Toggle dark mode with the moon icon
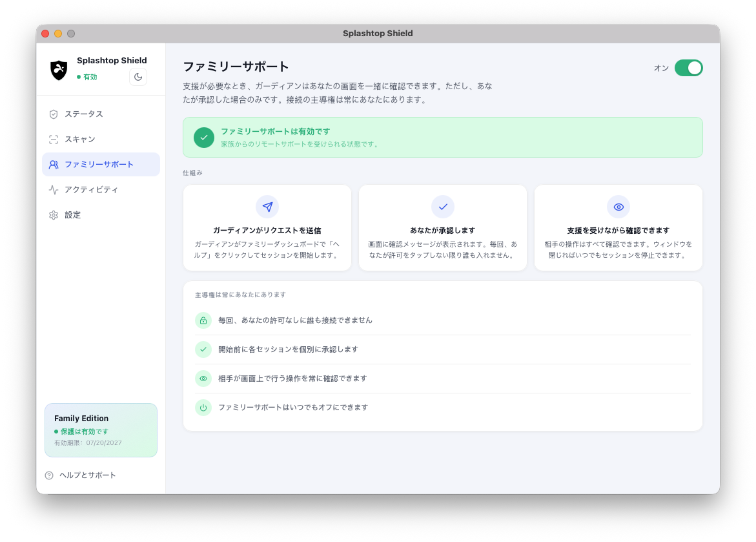This screenshot has height=542, width=756. click(x=138, y=77)
